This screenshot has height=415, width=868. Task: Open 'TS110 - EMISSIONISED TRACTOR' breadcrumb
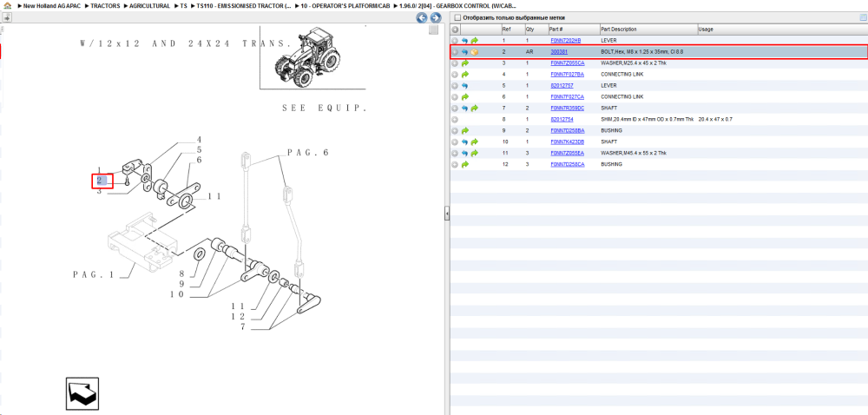click(244, 5)
